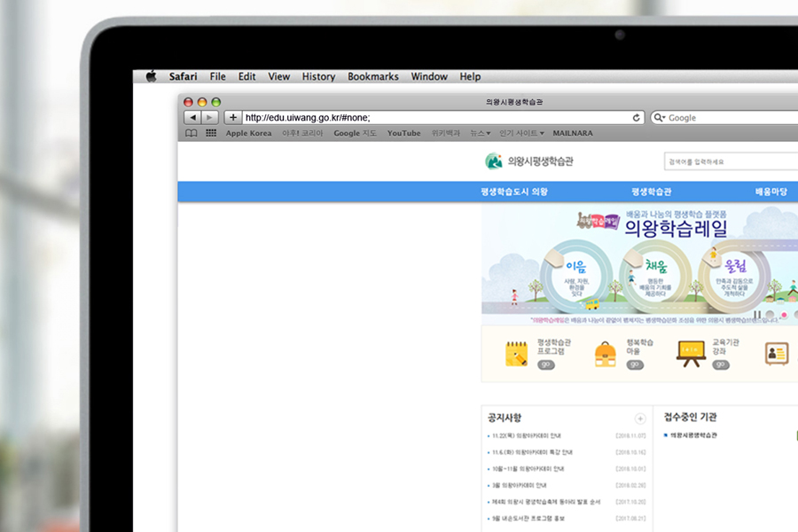The image size is (798, 532).
Task: Expand the 뉴스 bookmarks folder
Action: [x=480, y=133]
